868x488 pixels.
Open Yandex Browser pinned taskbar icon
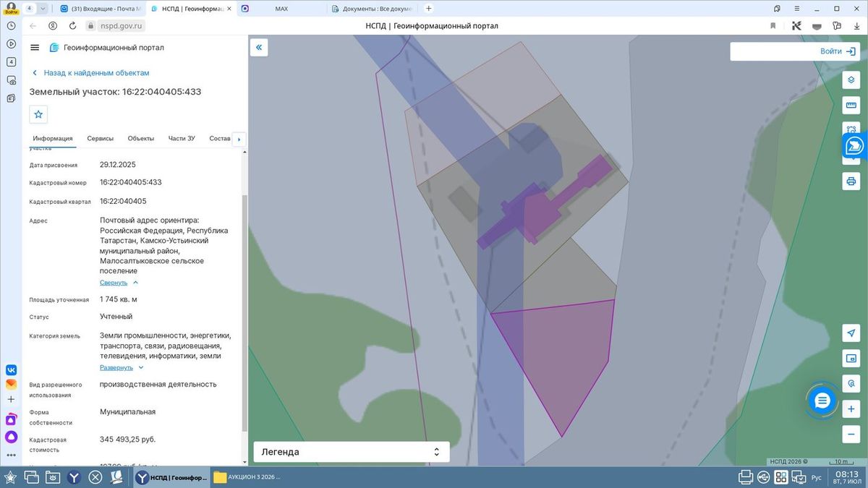[74, 477]
